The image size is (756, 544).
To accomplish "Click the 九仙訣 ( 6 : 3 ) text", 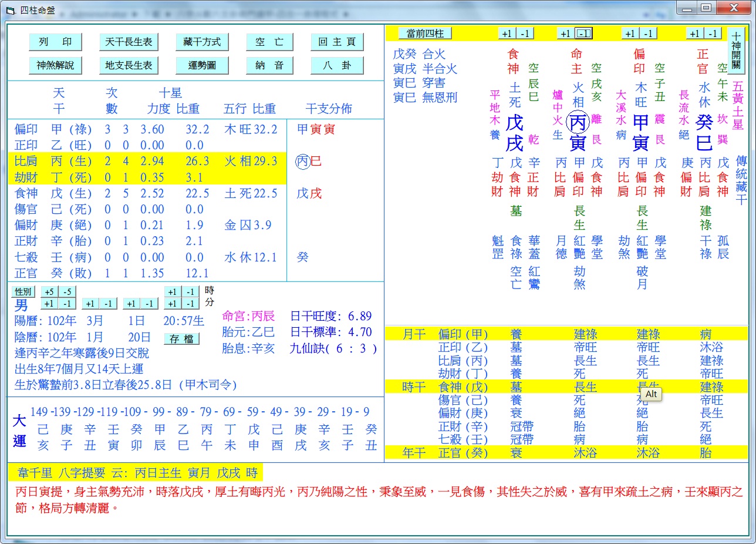I will (x=333, y=348).
